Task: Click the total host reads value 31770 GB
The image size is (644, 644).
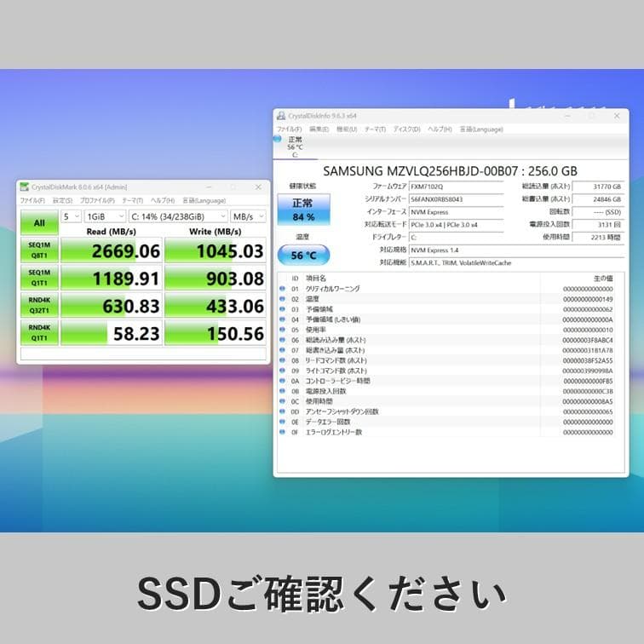Action: 598,187
